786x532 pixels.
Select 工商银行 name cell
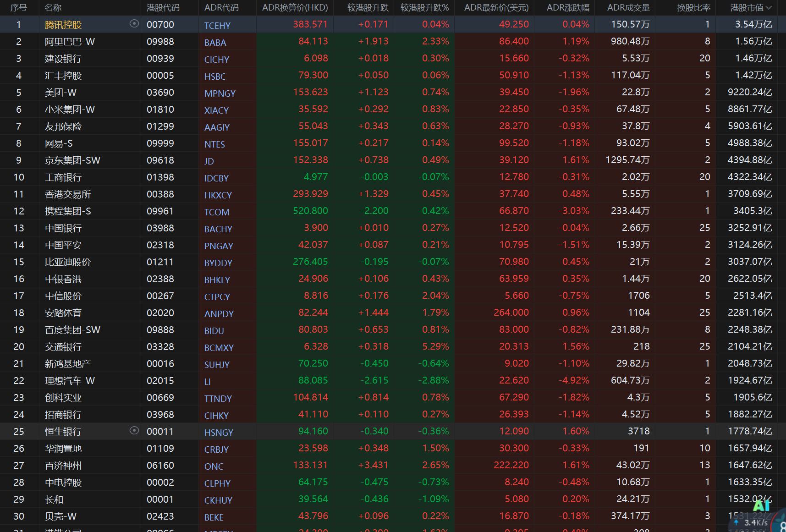(63, 177)
